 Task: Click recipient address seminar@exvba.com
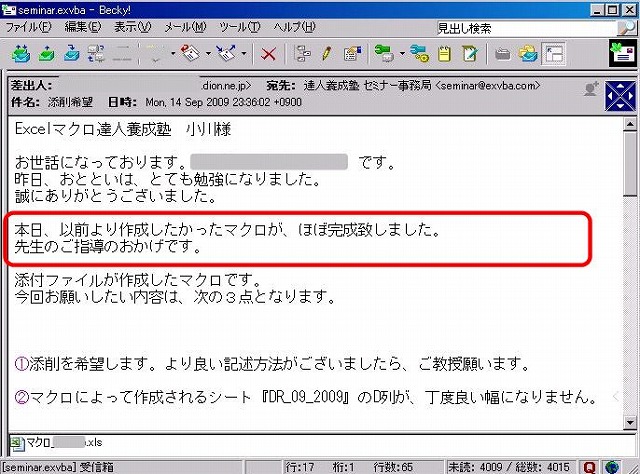point(487,85)
